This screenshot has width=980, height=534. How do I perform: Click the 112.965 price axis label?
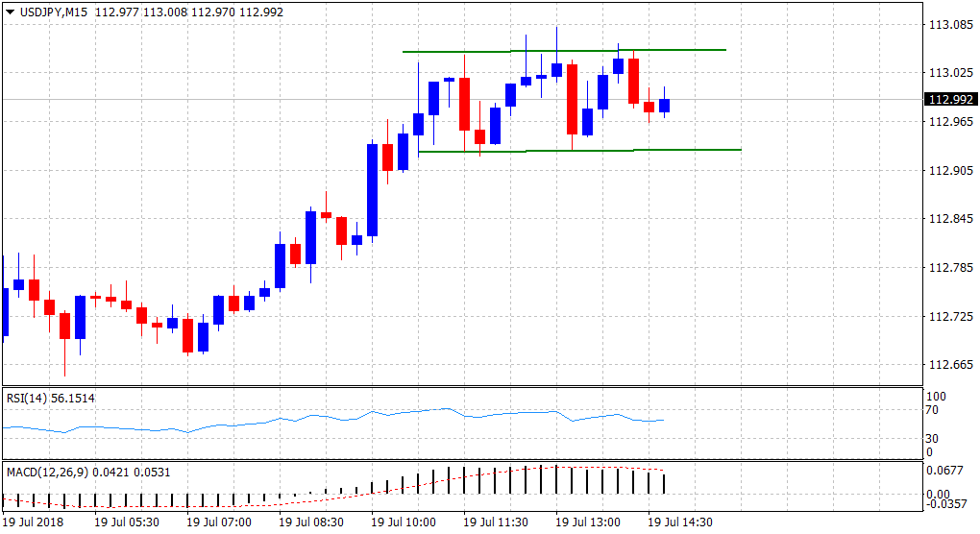click(951, 122)
